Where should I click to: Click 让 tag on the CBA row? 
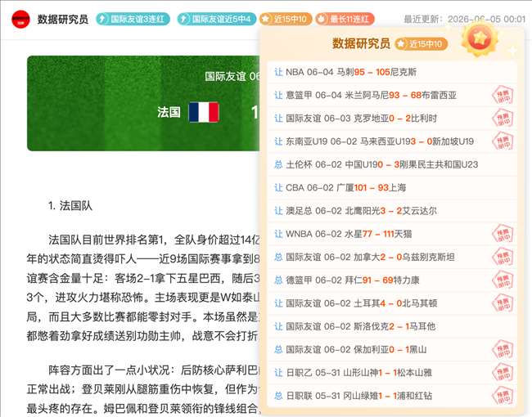(278, 187)
